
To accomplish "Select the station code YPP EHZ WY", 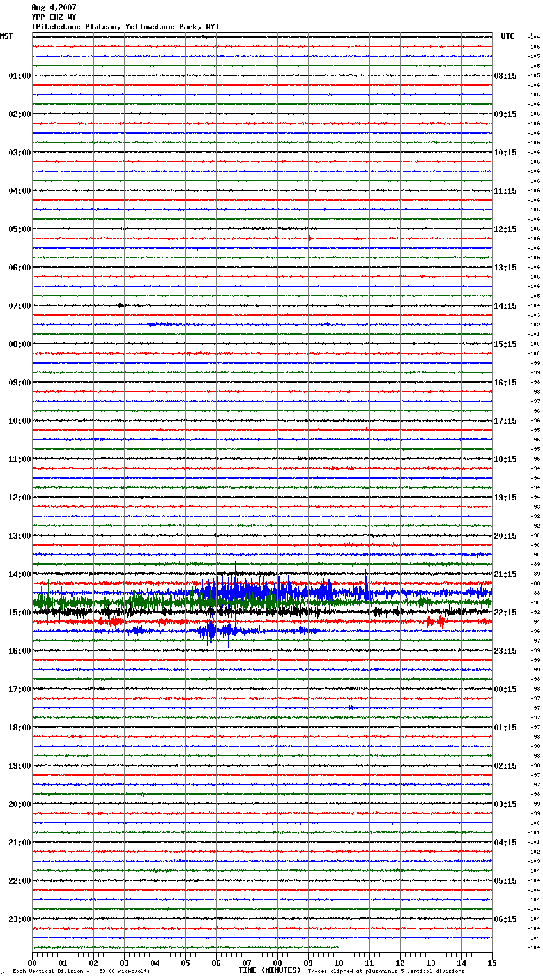I will click(x=54, y=17).
